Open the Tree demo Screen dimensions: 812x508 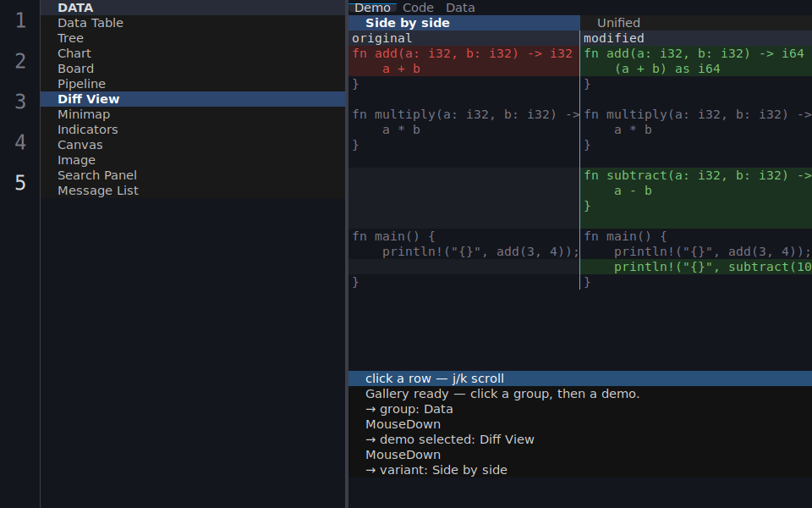tap(193, 38)
